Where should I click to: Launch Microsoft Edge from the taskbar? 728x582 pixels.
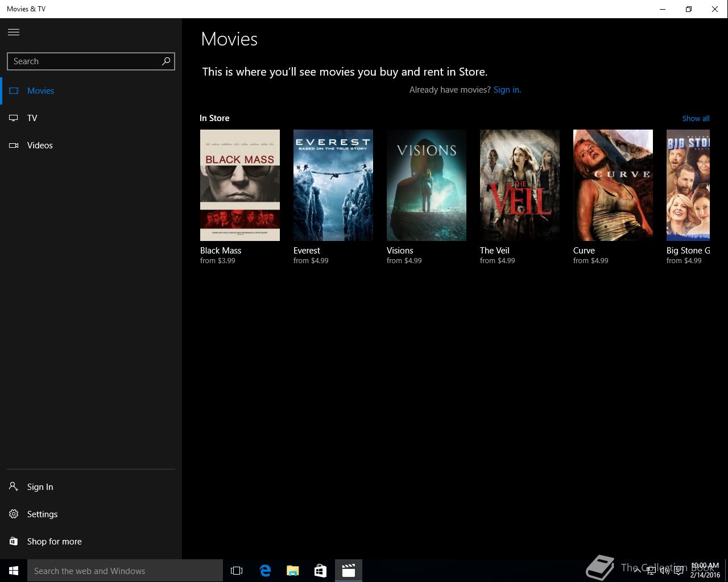coord(265,571)
